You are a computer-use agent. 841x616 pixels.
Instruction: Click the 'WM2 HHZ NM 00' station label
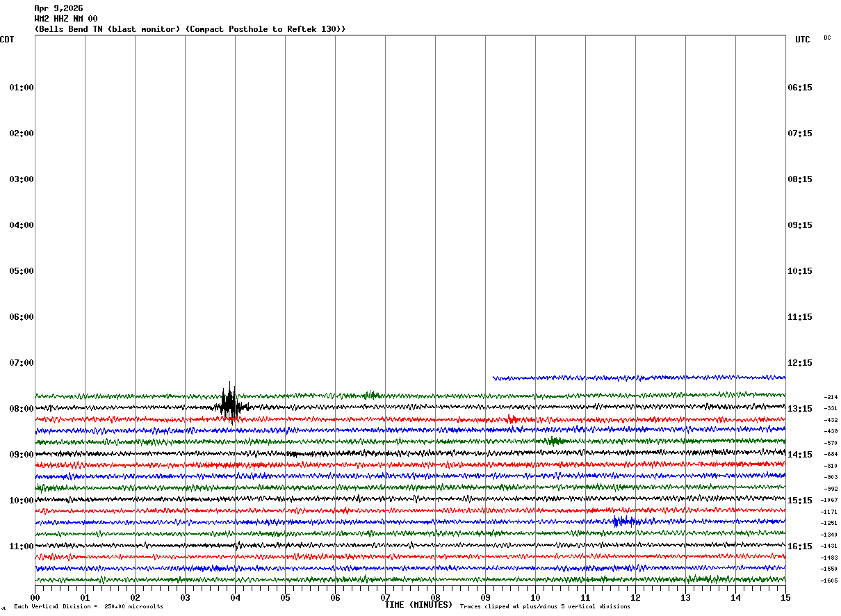[66, 19]
